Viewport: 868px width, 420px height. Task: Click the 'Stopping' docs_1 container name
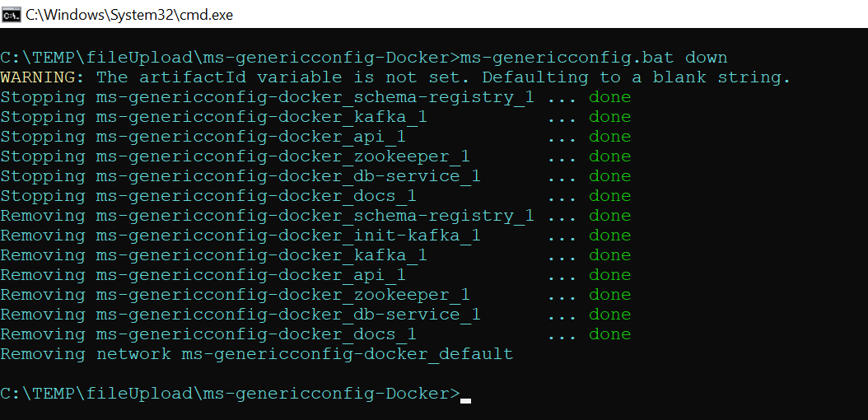click(x=256, y=196)
